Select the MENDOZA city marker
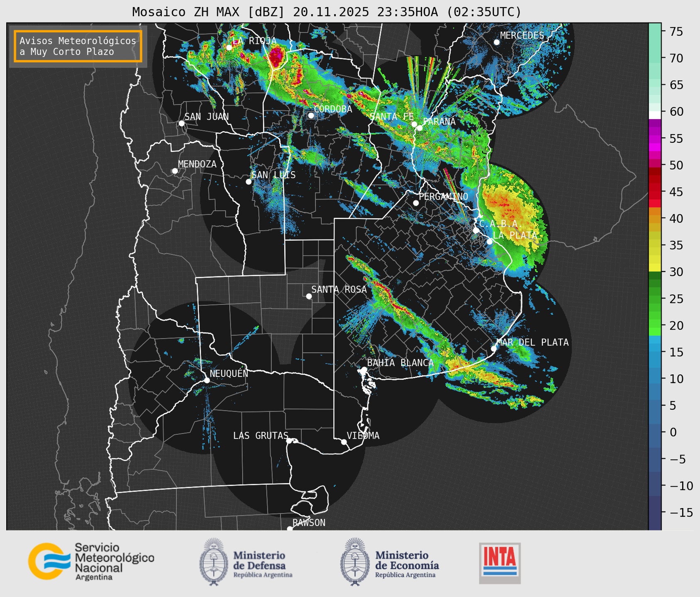 tap(175, 171)
